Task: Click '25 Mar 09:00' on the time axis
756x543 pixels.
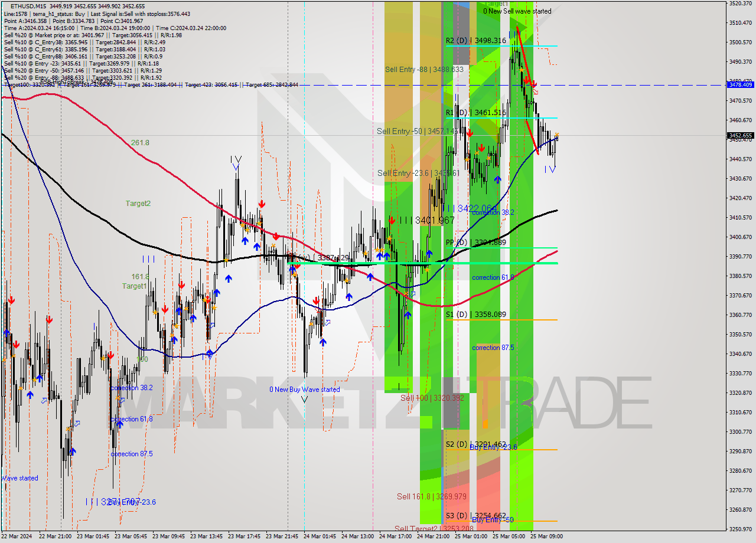Action: click(548, 536)
